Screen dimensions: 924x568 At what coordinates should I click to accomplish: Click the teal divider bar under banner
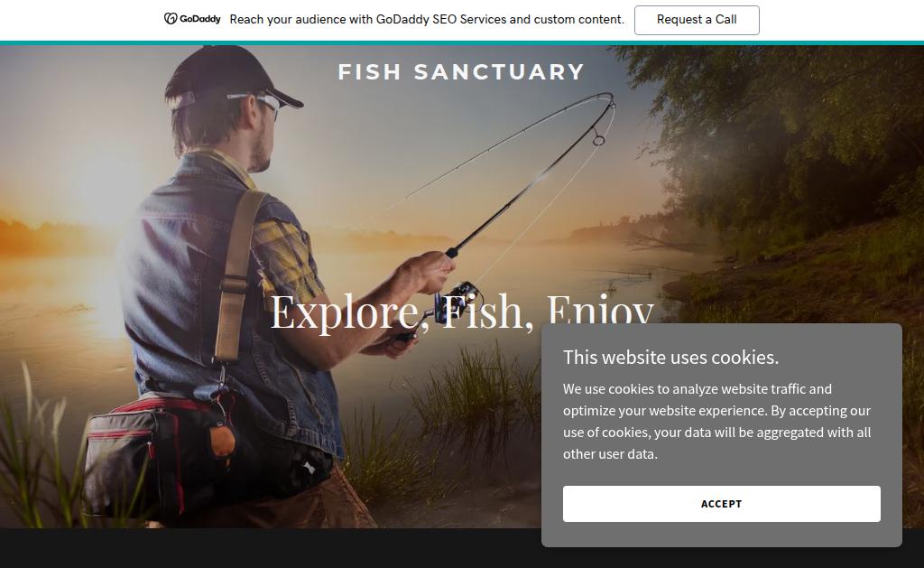click(x=462, y=43)
